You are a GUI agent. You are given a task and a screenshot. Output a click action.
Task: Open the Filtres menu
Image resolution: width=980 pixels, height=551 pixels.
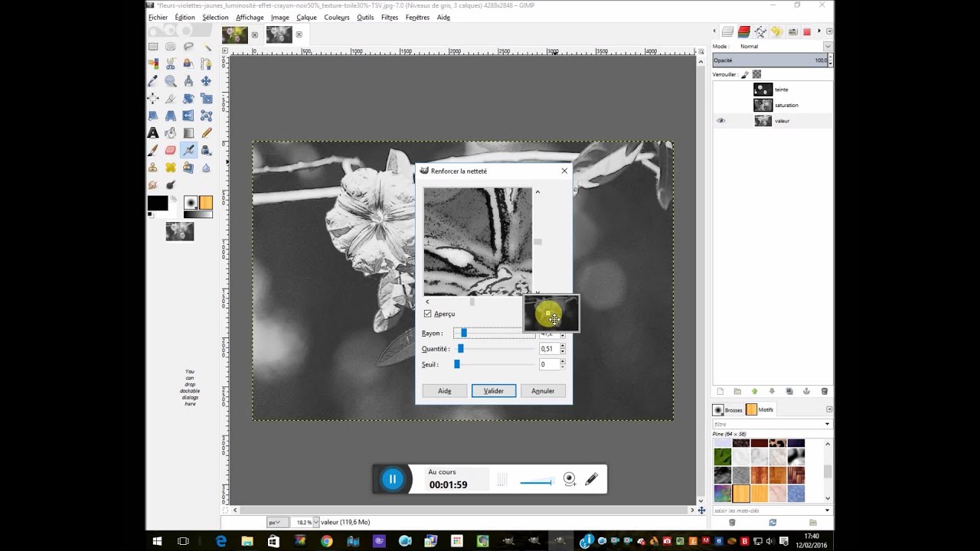tap(390, 17)
